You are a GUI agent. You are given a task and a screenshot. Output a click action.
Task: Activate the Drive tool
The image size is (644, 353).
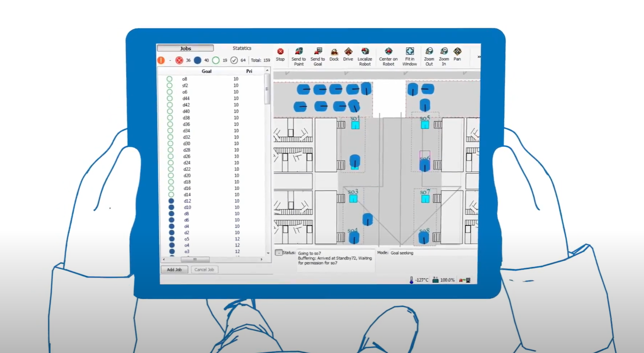point(348,51)
